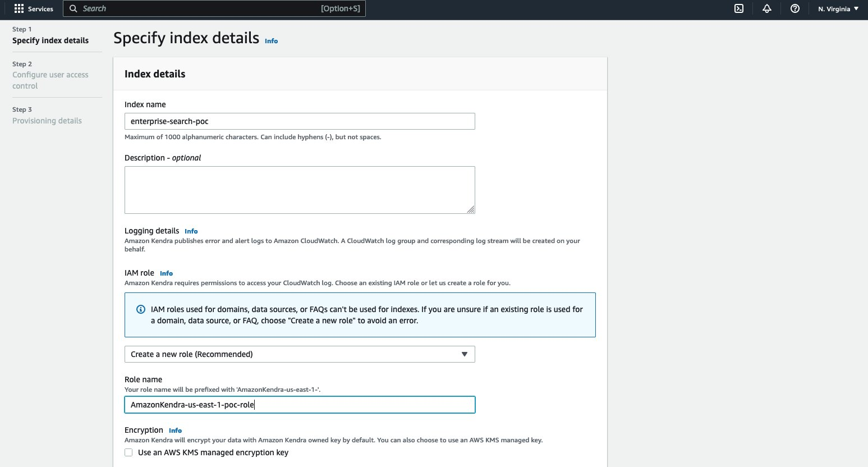
Task: Click the search magnifier icon
Action: 74,8
